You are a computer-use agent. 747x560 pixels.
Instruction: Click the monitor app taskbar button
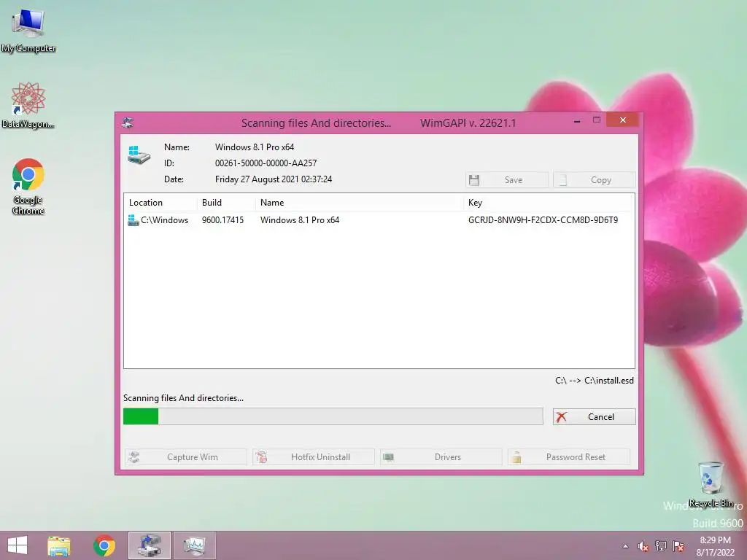coord(194,545)
